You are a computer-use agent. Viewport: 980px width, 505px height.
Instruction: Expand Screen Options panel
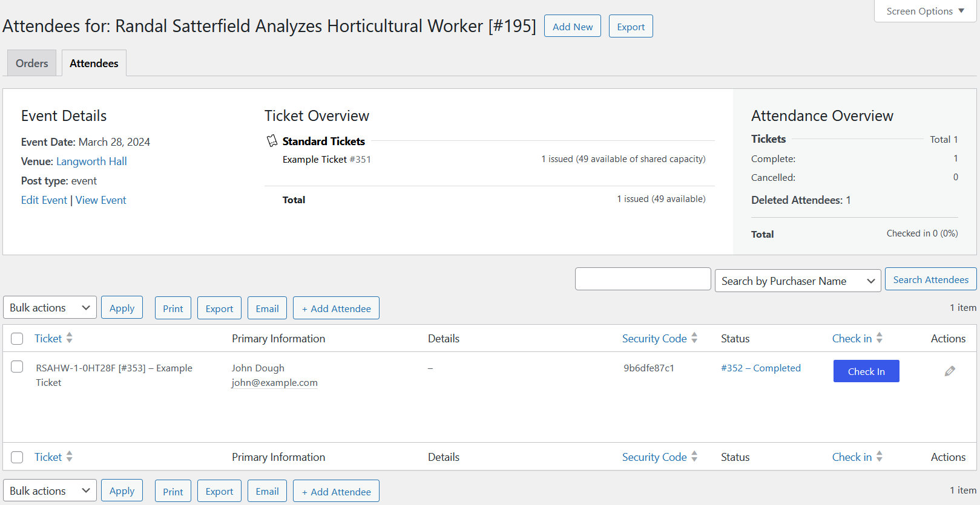925,11
